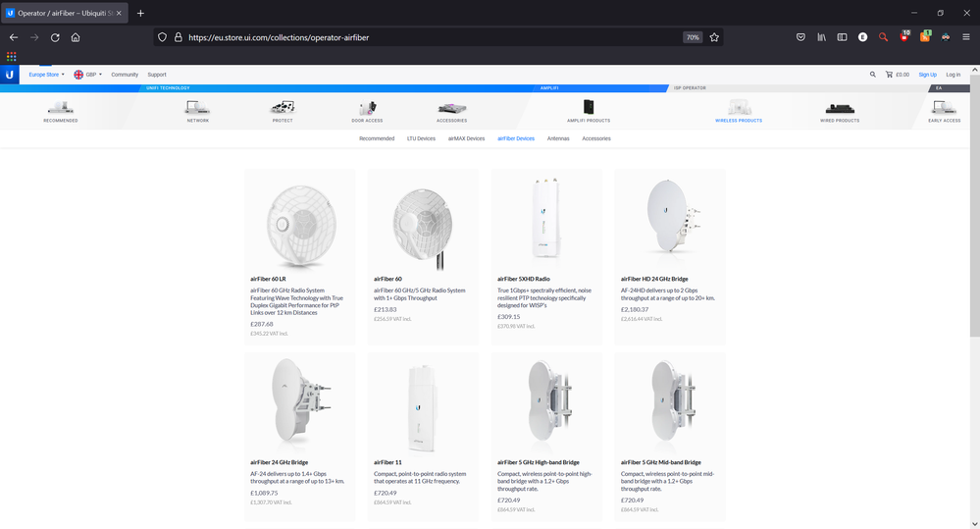Open the Wired Products category icon
Image resolution: width=980 pixels, height=529 pixels.
pyautogui.click(x=840, y=111)
